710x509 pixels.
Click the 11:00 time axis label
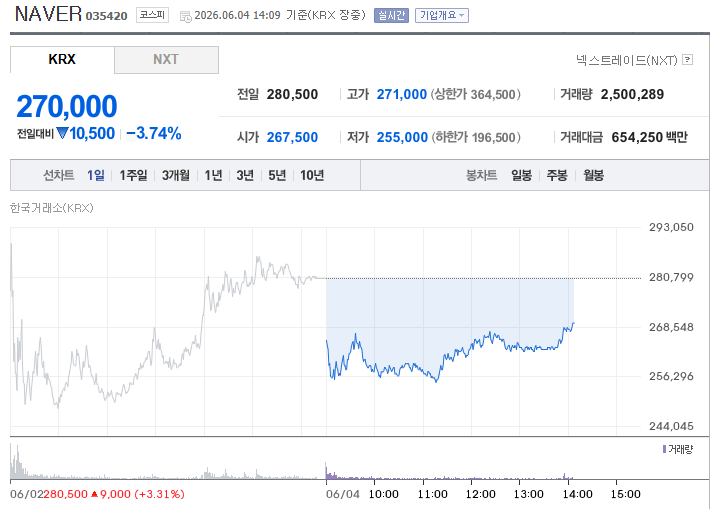[x=432, y=494]
